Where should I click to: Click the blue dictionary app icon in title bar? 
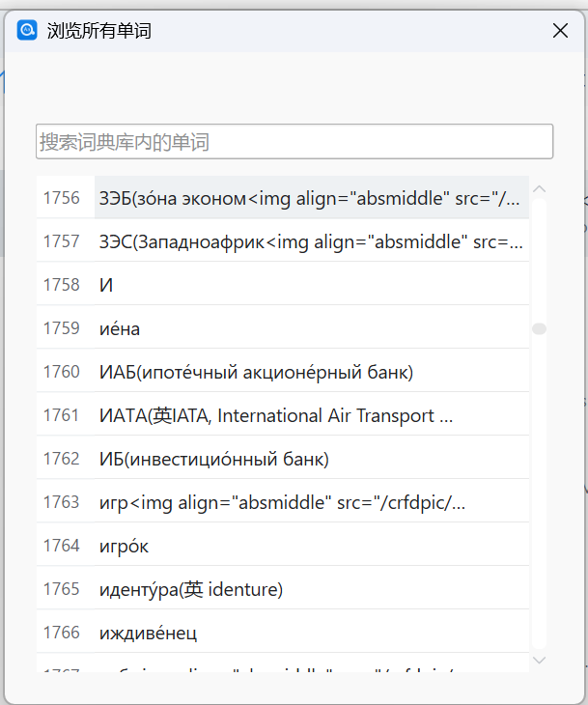[x=27, y=31]
